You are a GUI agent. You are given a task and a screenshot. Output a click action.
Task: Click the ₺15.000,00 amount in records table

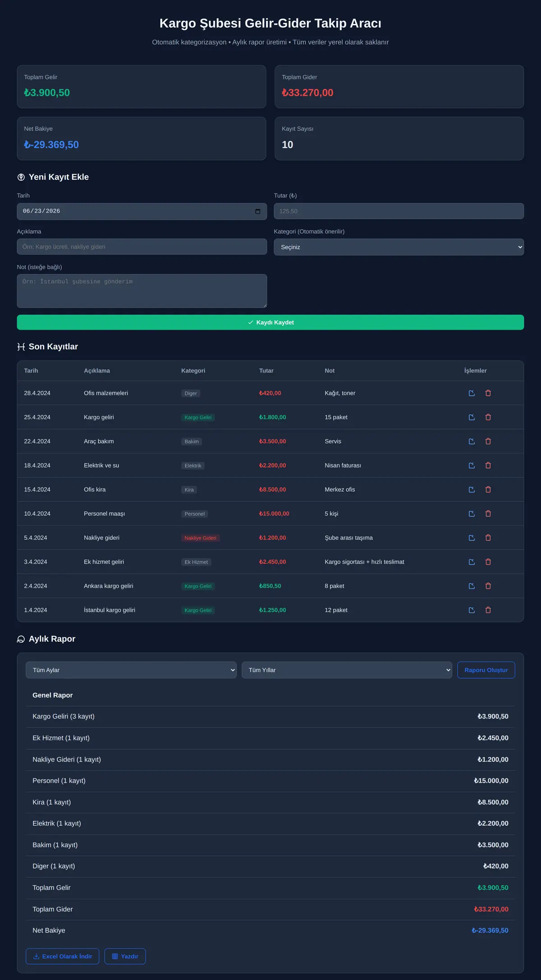[x=274, y=513]
